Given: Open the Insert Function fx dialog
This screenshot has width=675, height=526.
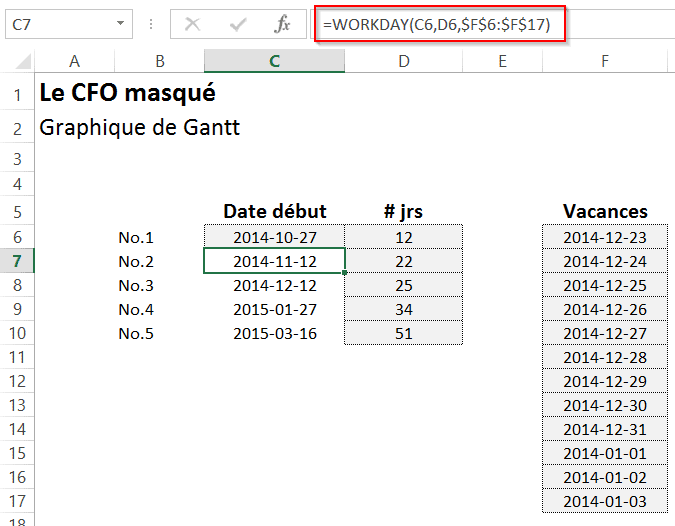Looking at the screenshot, I should click(x=283, y=24).
